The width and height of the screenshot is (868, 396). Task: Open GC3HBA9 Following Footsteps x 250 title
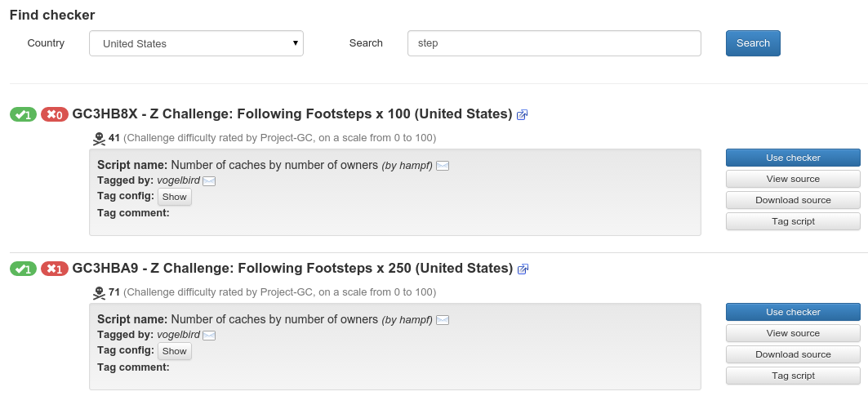pos(292,269)
